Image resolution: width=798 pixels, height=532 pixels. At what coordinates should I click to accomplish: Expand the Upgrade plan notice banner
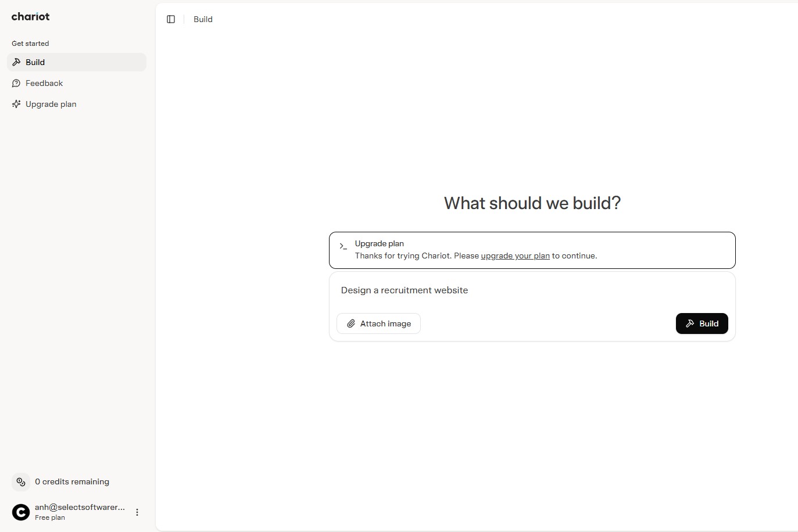tap(531, 250)
